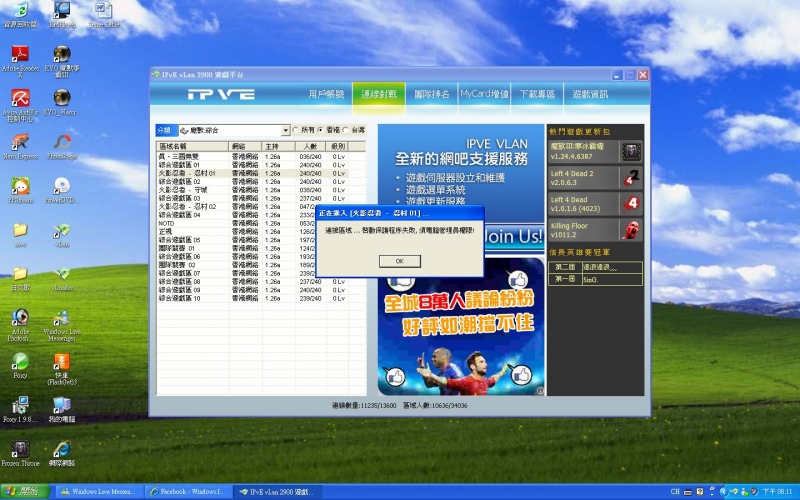Viewport: 800px width, 500px height.
Task: Open vLoader desktop shortcut icon
Action: (x=62, y=278)
